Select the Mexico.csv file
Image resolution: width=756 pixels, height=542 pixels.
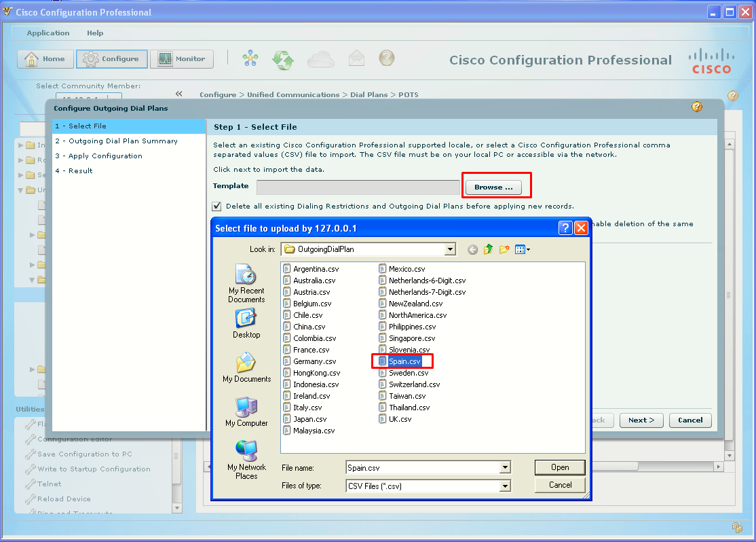coord(402,269)
